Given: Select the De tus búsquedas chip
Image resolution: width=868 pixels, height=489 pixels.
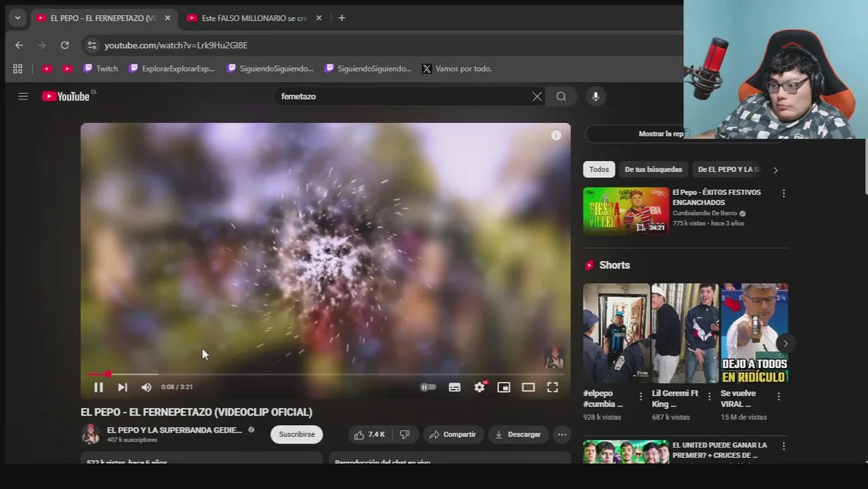Looking at the screenshot, I should click(653, 170).
